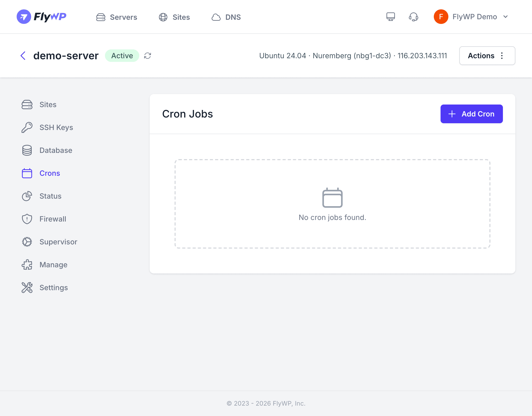Click the Firewall shield icon

point(27,219)
